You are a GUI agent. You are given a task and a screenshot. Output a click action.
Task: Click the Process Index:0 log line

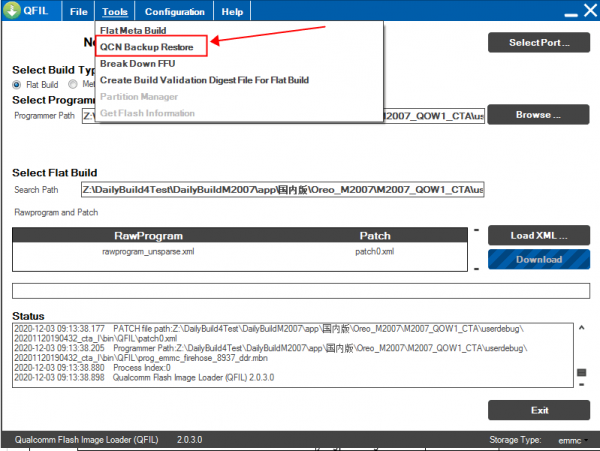(93, 368)
